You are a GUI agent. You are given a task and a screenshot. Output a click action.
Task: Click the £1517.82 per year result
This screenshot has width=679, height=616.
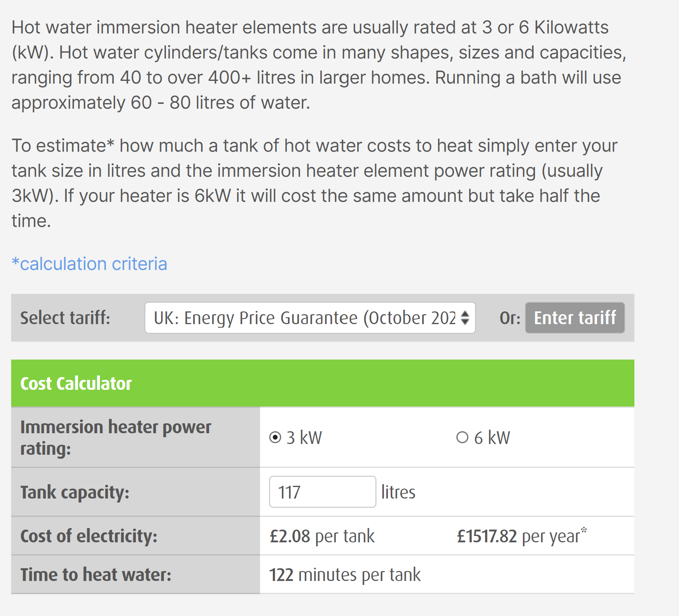(x=518, y=536)
